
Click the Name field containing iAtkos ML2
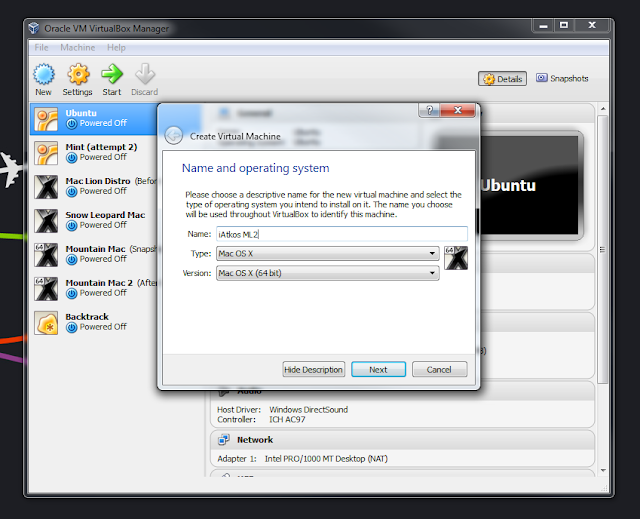[342, 234]
